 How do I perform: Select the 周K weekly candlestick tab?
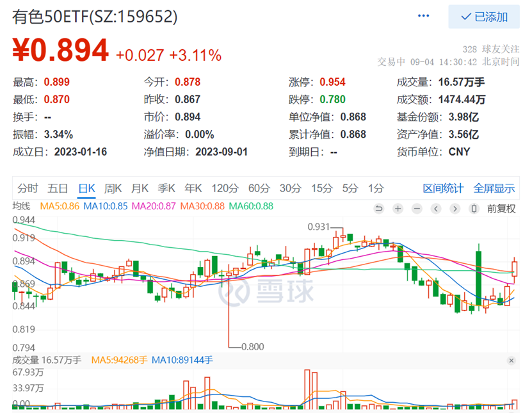pos(113,188)
